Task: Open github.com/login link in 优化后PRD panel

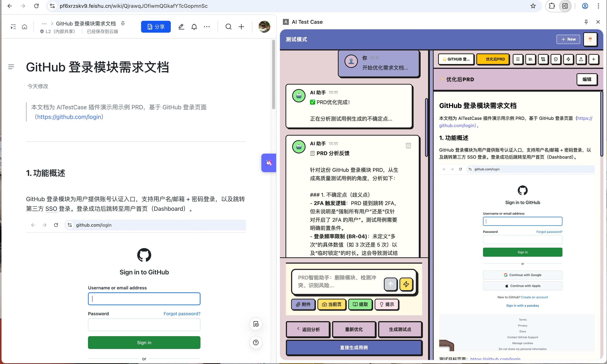Action: click(515, 122)
